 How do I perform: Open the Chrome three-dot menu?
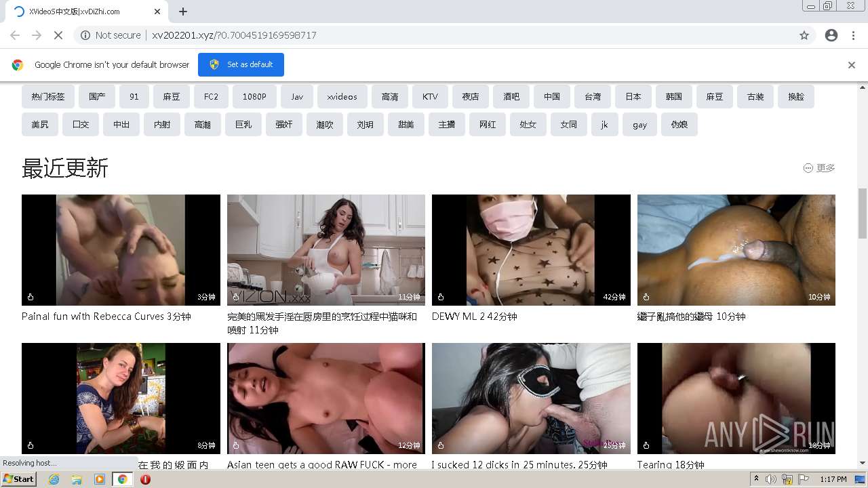(854, 35)
